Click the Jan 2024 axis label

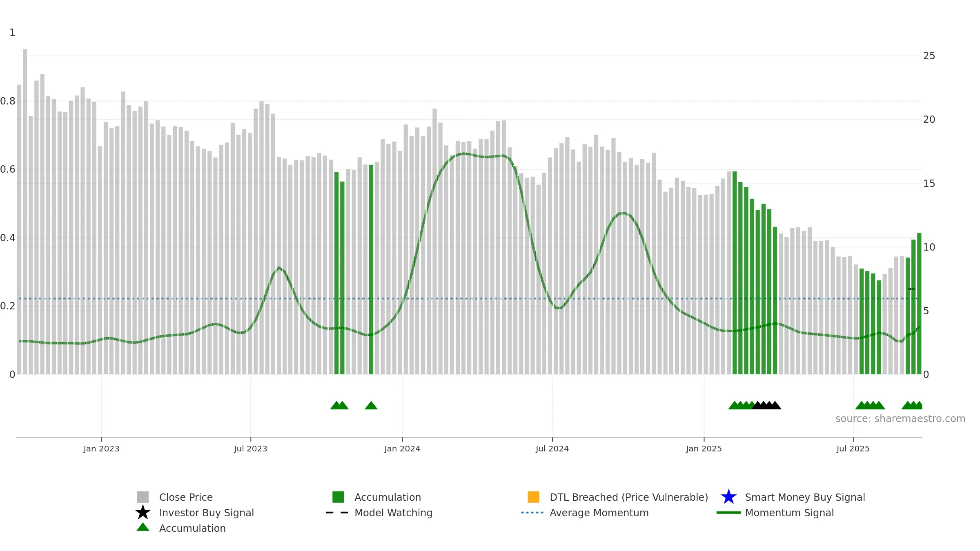(x=402, y=449)
